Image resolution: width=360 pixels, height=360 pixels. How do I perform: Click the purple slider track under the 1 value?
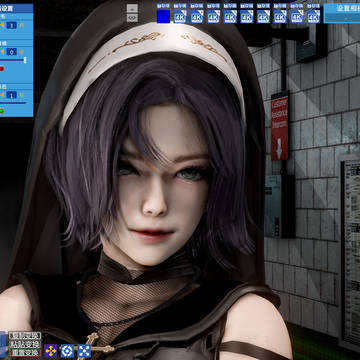click(13, 103)
